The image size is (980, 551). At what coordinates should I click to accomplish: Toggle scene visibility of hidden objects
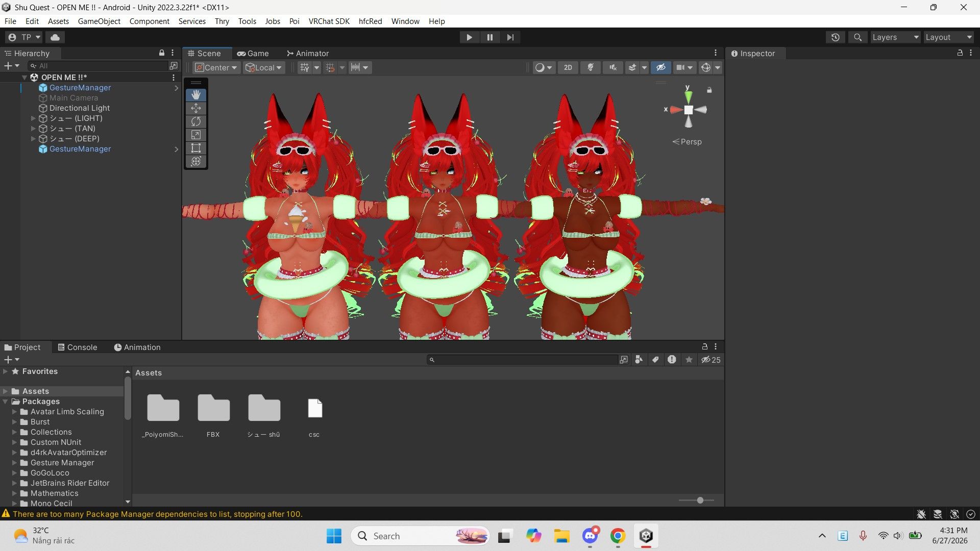click(660, 67)
